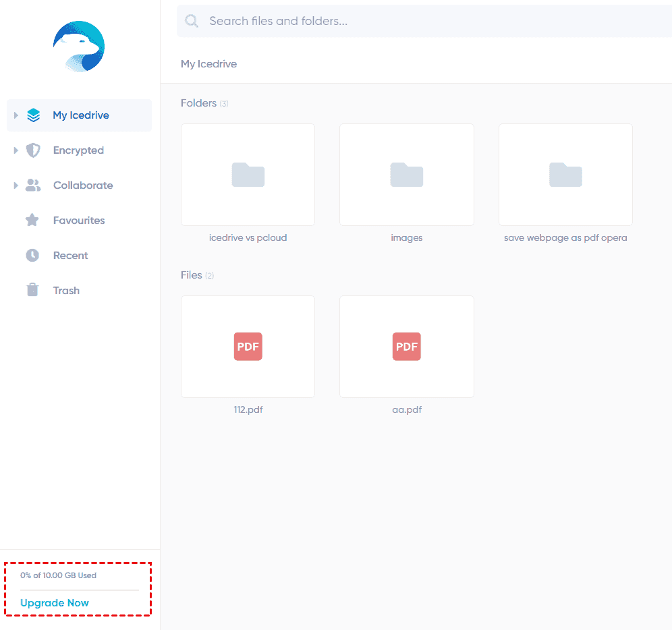This screenshot has width=672, height=630.
Task: Click the Favourites star icon
Action: point(32,221)
